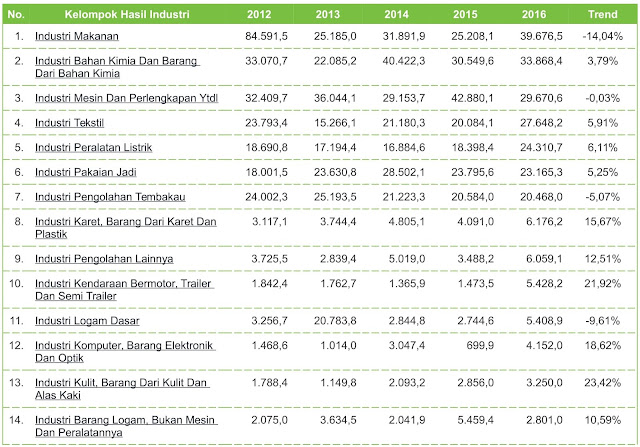Click the 2013 value 36.044,1
Viewport: 640px width, 447px height.
[335, 98]
